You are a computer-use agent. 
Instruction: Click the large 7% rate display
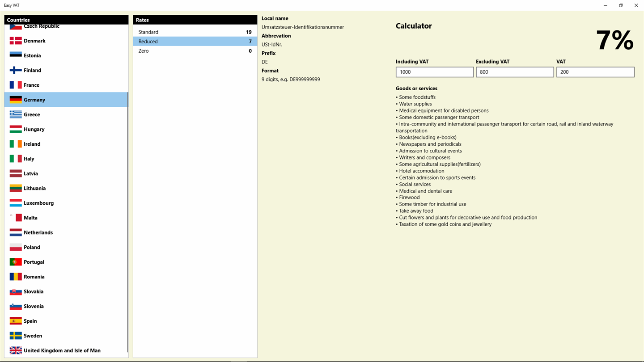[x=615, y=40]
